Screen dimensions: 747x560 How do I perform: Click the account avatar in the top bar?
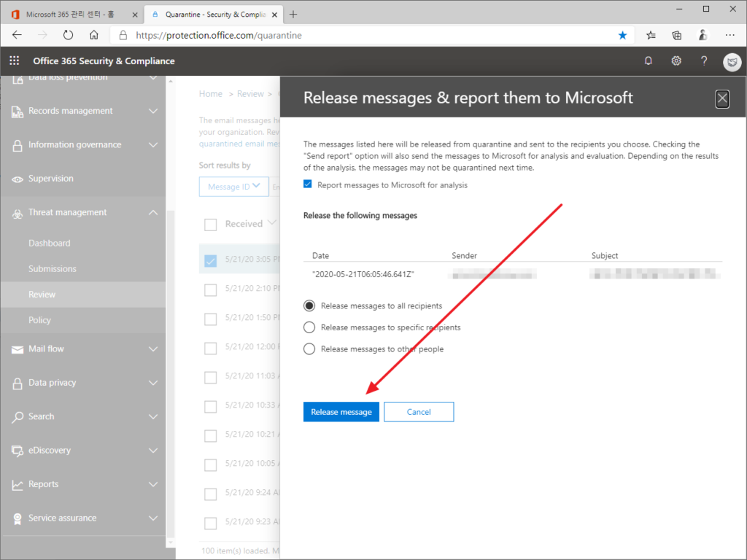click(732, 62)
